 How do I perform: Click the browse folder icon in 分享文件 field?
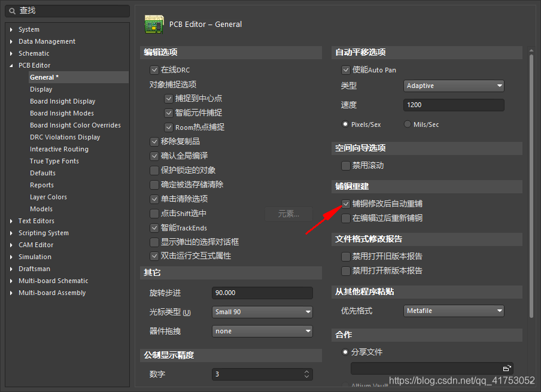506,368
